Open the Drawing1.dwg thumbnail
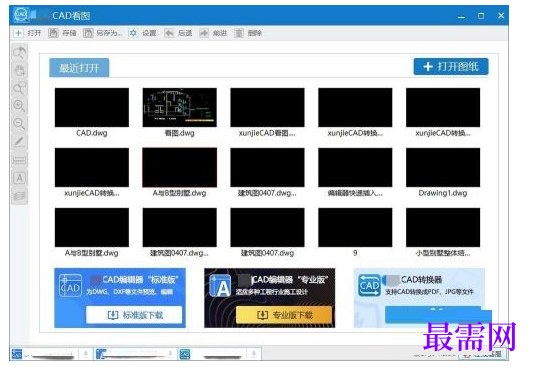 pyautogui.click(x=443, y=167)
